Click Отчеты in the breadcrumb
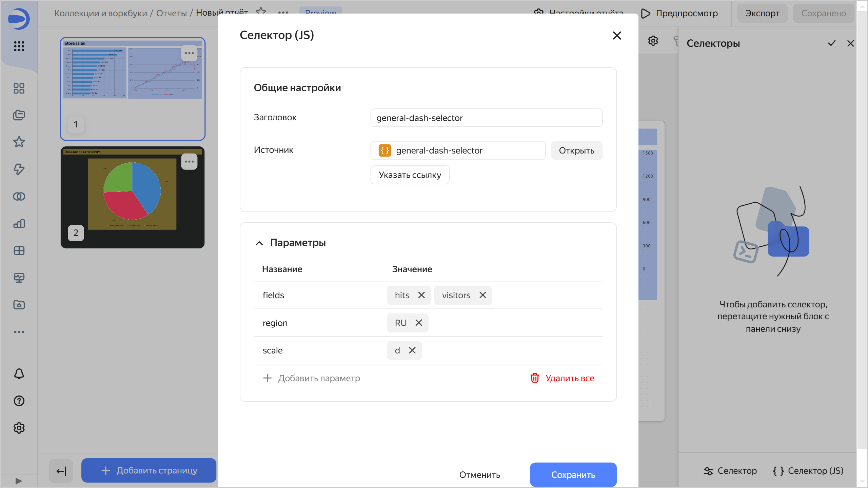 pos(171,13)
